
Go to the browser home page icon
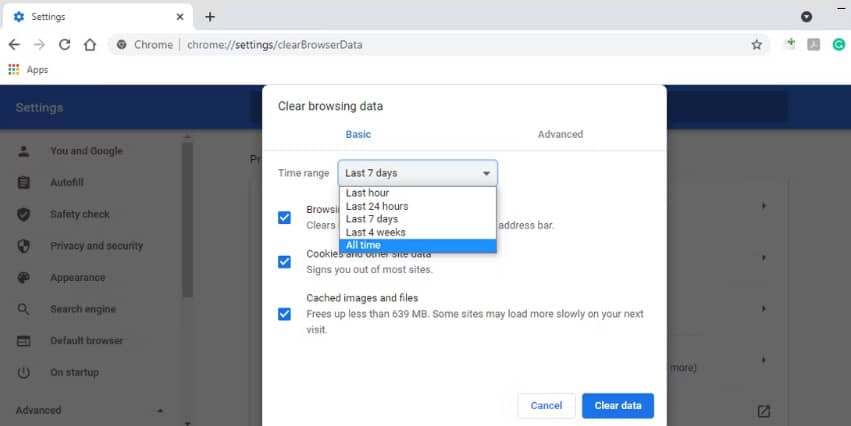coord(90,45)
